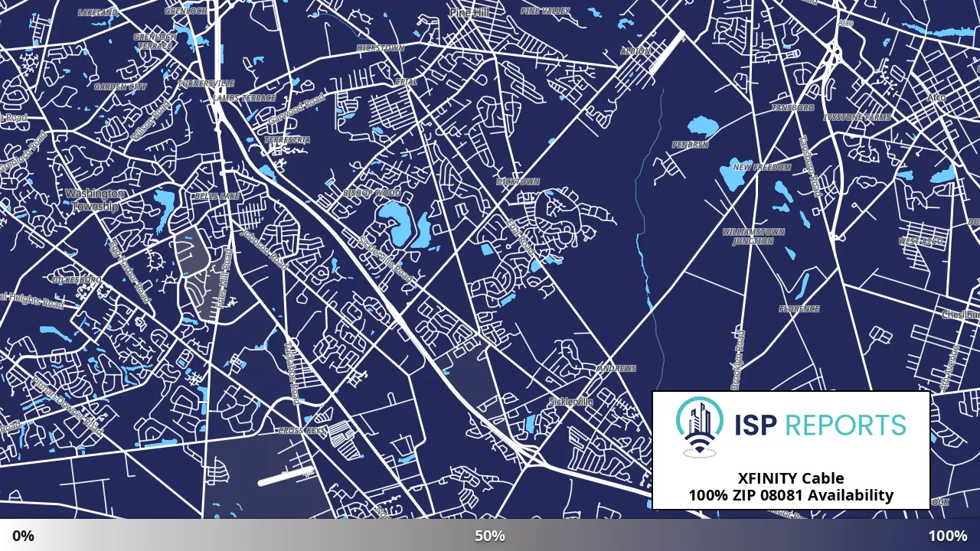
Task: Select the "HICKSTOWN" place label
Action: click(x=380, y=48)
